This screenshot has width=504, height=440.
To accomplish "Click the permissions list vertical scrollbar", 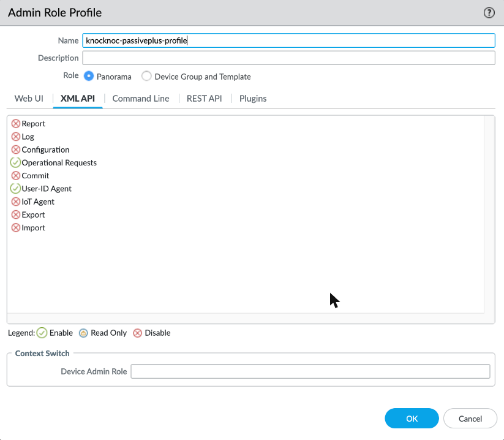I will point(489,214).
